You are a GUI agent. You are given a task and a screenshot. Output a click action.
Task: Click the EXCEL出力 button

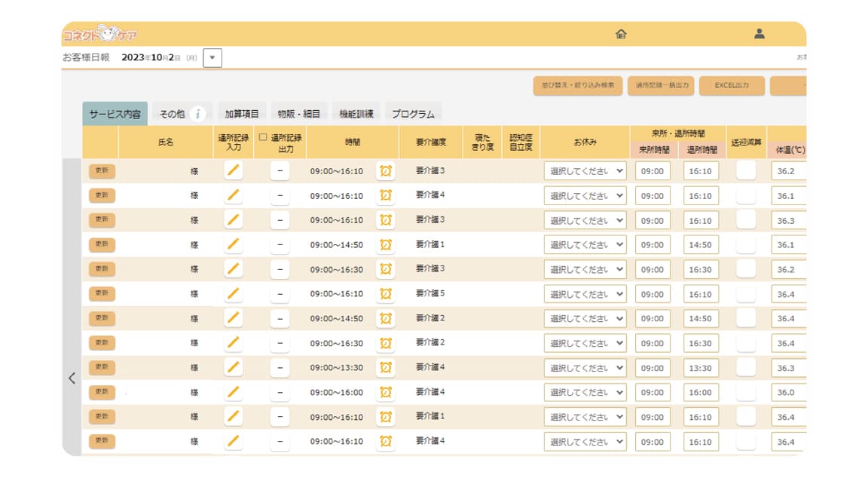pyautogui.click(x=732, y=86)
